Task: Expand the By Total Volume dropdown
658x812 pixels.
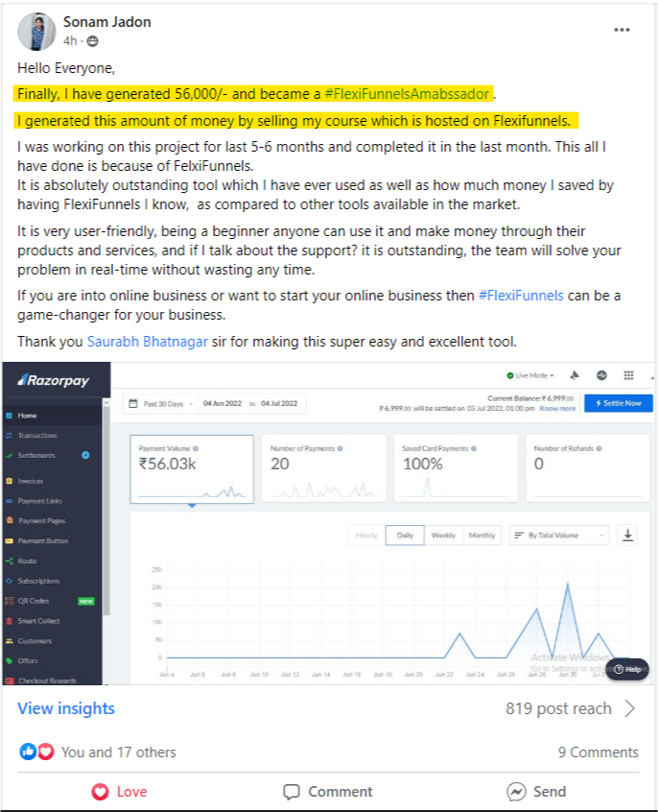Action: [559, 535]
